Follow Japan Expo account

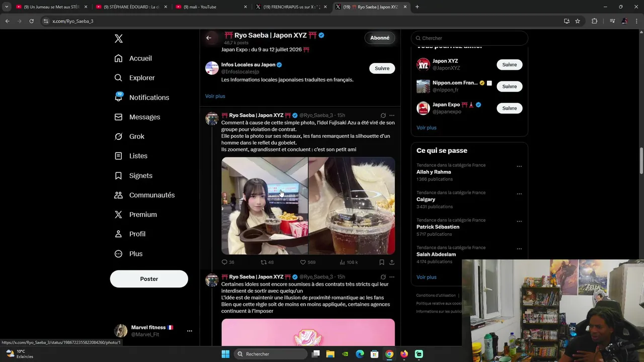509,108
